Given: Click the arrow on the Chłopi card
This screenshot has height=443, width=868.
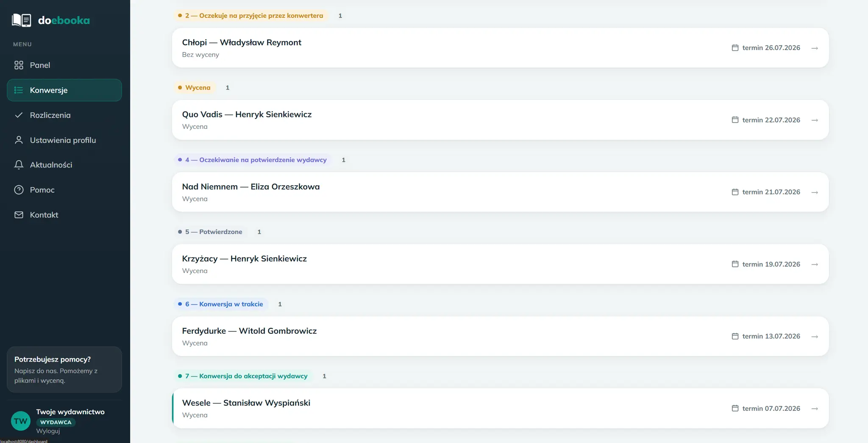Looking at the screenshot, I should (815, 48).
